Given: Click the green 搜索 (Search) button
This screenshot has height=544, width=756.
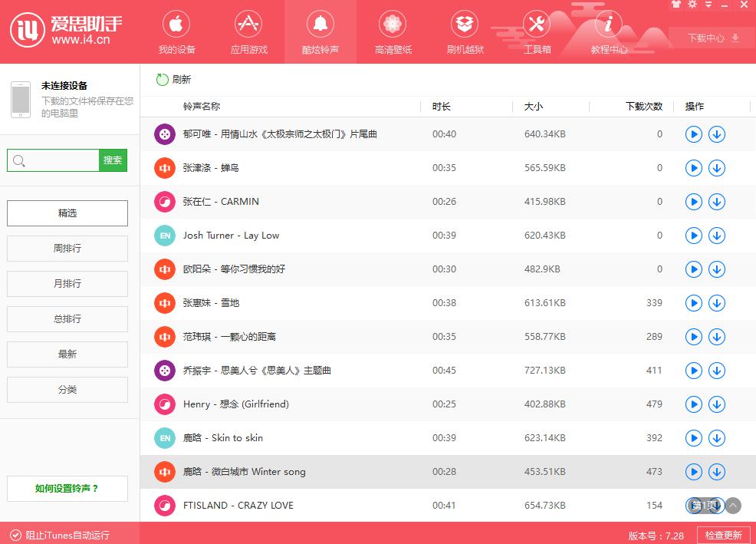Looking at the screenshot, I should 112,160.
